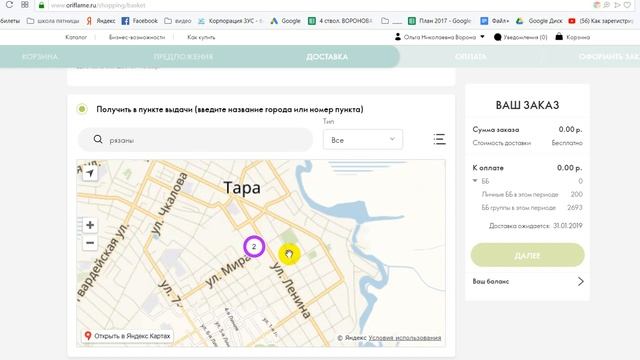The height and width of the screenshot is (360, 640).
Task: Select Получить в пункте выдачи radio option
Action: click(82, 109)
